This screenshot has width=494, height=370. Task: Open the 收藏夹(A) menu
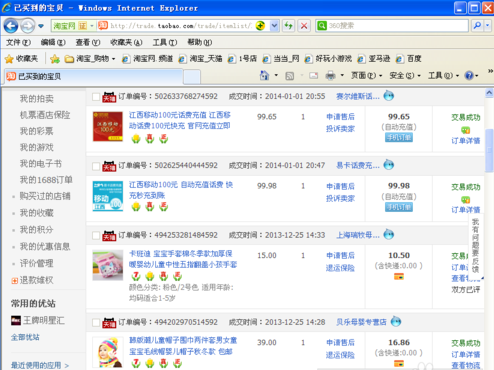(126, 42)
